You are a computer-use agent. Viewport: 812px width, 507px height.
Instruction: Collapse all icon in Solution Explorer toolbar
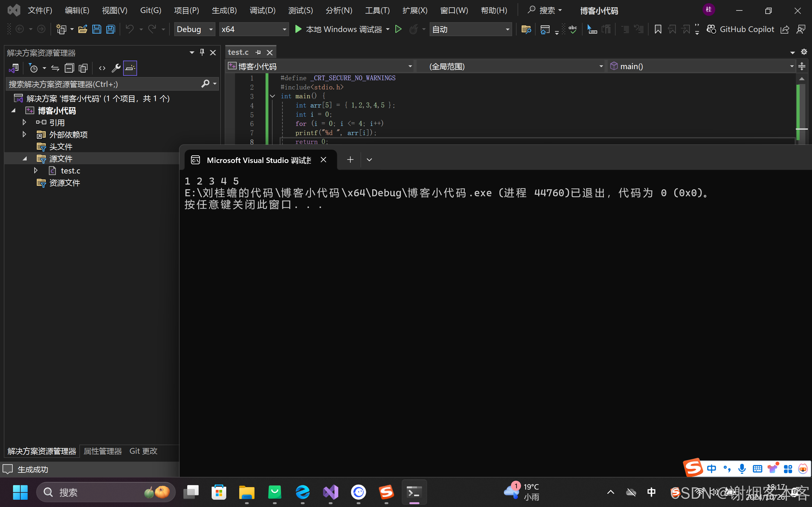[69, 68]
